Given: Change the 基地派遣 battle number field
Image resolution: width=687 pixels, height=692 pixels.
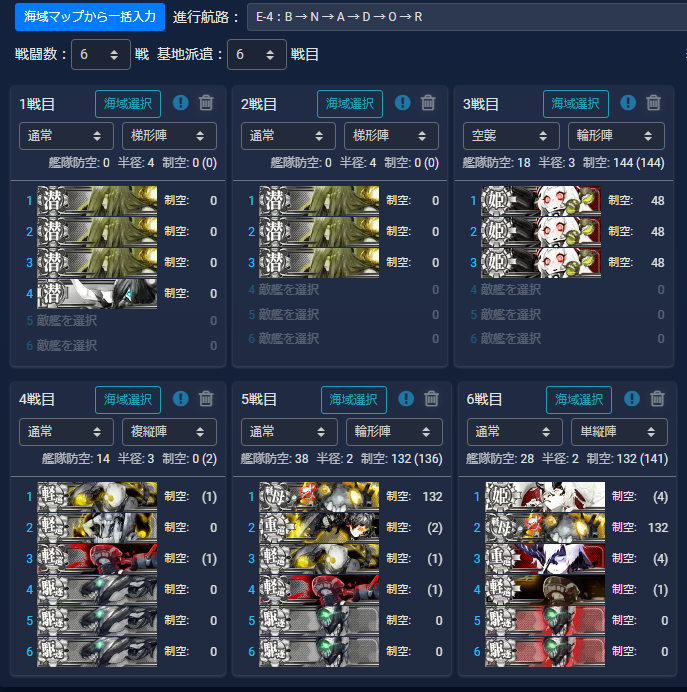Looking at the screenshot, I should click(x=257, y=54).
